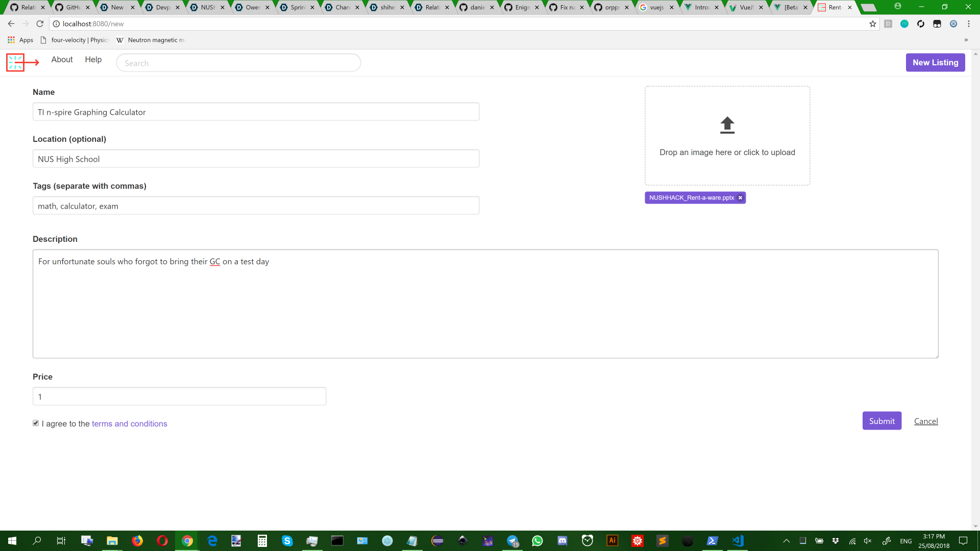This screenshot has width=980, height=551.
Task: Click the Price input field
Action: [x=179, y=396]
